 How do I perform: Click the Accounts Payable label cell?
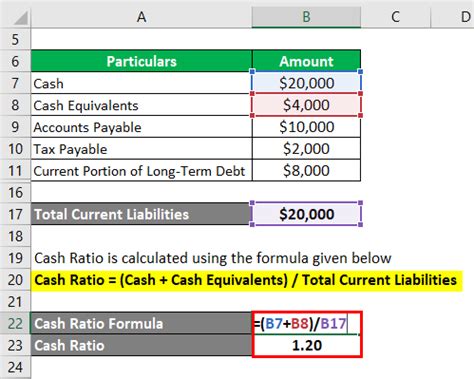tap(141, 127)
